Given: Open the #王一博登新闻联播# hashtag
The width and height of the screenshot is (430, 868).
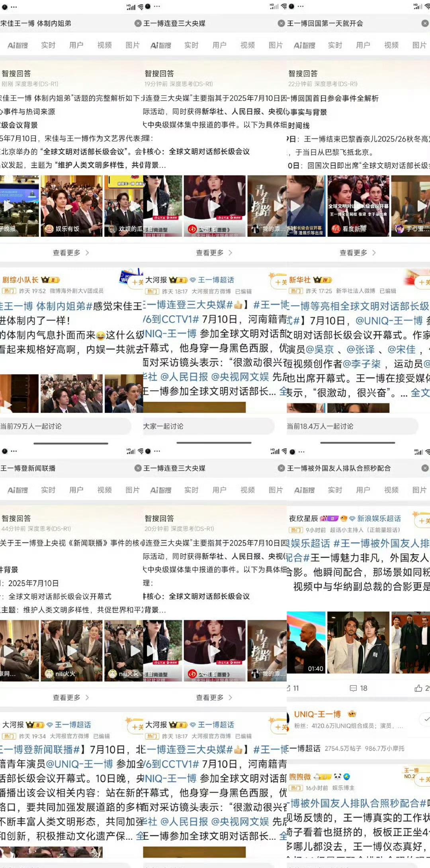Looking at the screenshot, I should click(40, 749).
